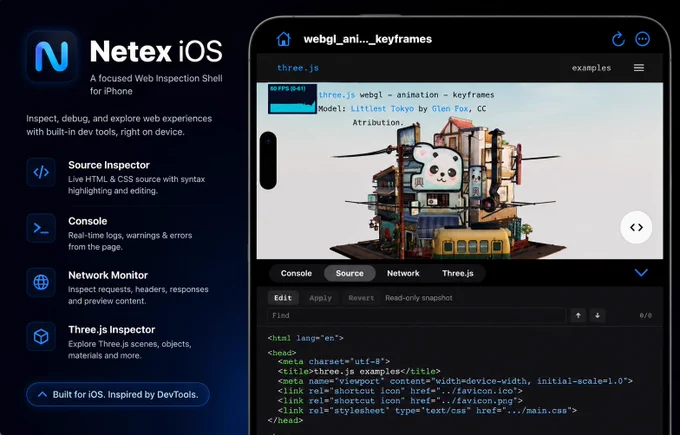Viewport: 680px width, 435px height.
Task: Click the html lang="en" source line
Action: [x=305, y=338]
